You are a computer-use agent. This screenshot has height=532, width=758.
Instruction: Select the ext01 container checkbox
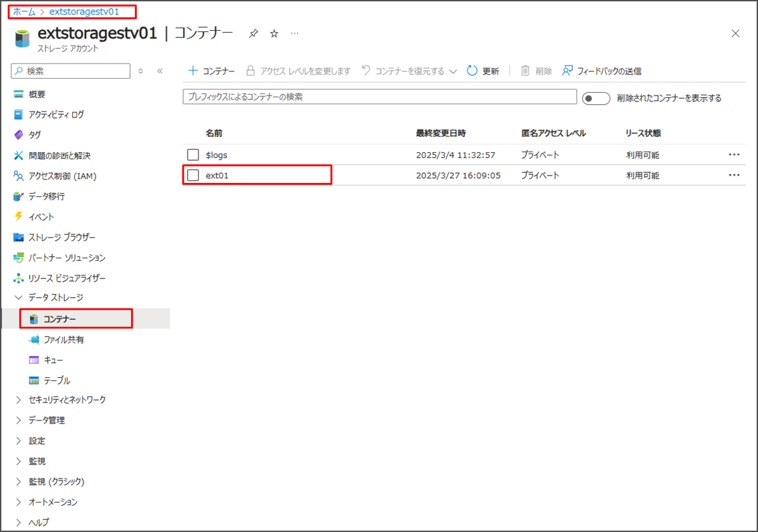coord(193,176)
